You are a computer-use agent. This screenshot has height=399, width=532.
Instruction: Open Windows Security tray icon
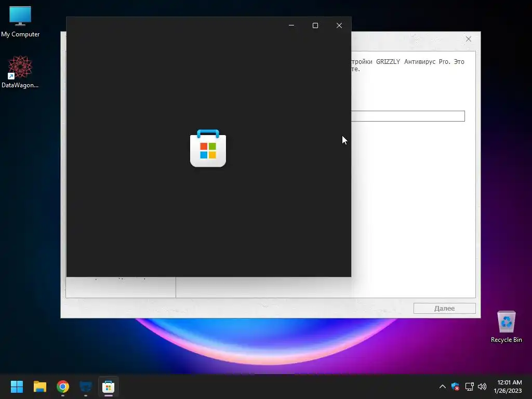pos(455,387)
